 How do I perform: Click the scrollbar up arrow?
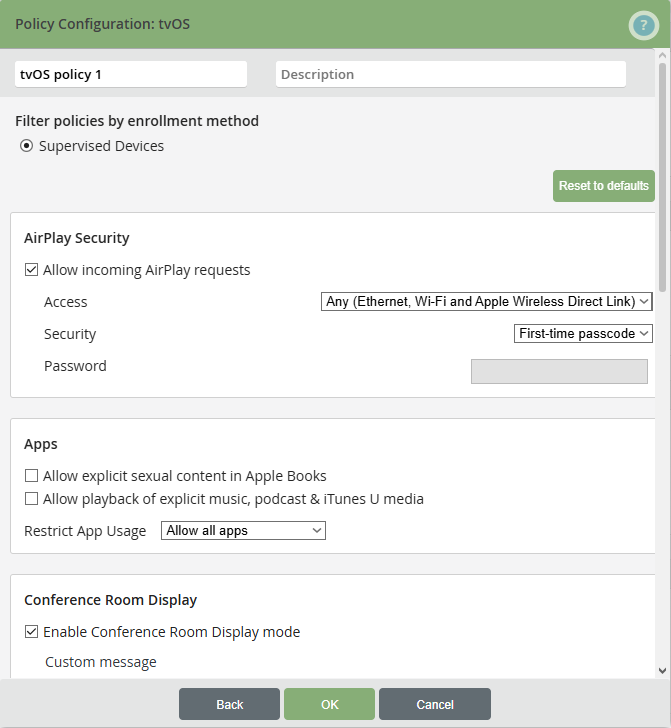coord(662,58)
